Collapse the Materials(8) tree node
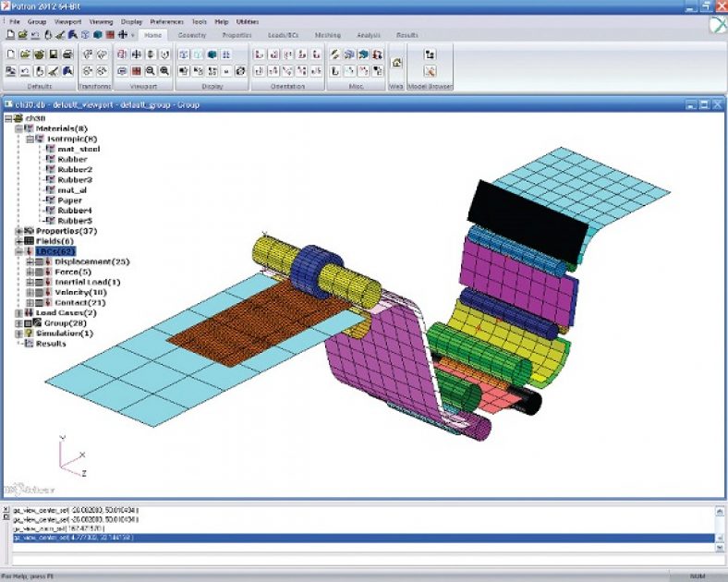 pos(18,128)
